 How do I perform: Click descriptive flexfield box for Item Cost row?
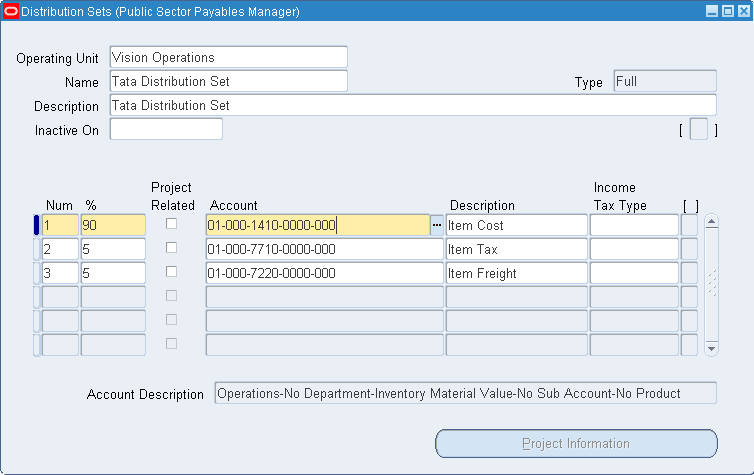(x=689, y=225)
